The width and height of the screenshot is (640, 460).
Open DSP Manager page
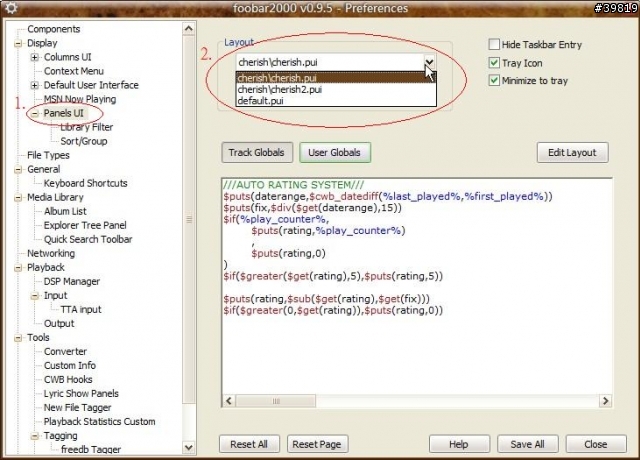point(72,281)
